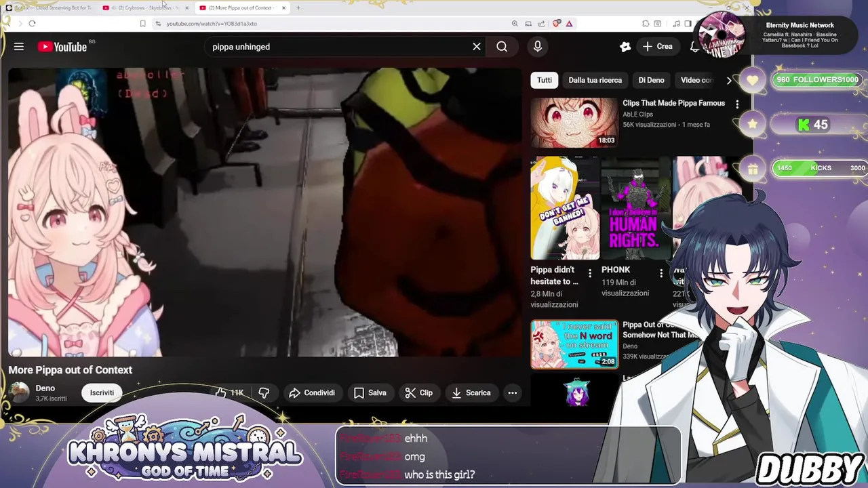Open Clips That Made Pippa Famous thumbnail
The width and height of the screenshot is (868, 488).
pyautogui.click(x=574, y=123)
